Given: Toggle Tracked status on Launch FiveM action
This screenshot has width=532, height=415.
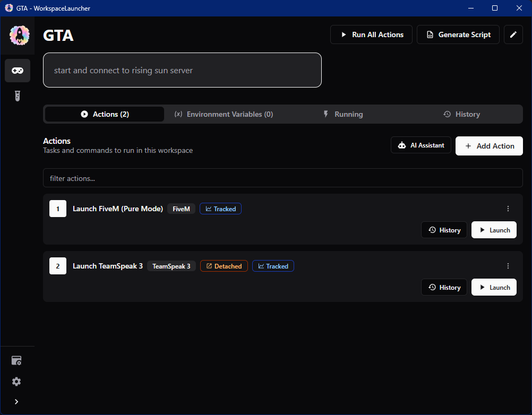Looking at the screenshot, I should click(x=220, y=209).
